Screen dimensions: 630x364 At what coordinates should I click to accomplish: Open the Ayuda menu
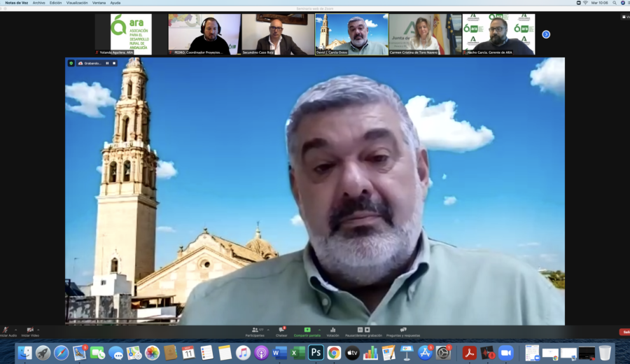(115, 3)
